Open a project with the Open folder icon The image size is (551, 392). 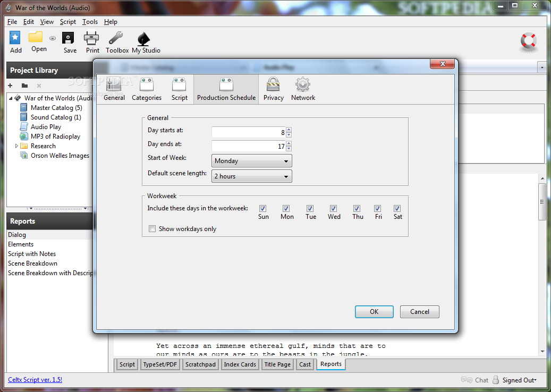[36, 37]
